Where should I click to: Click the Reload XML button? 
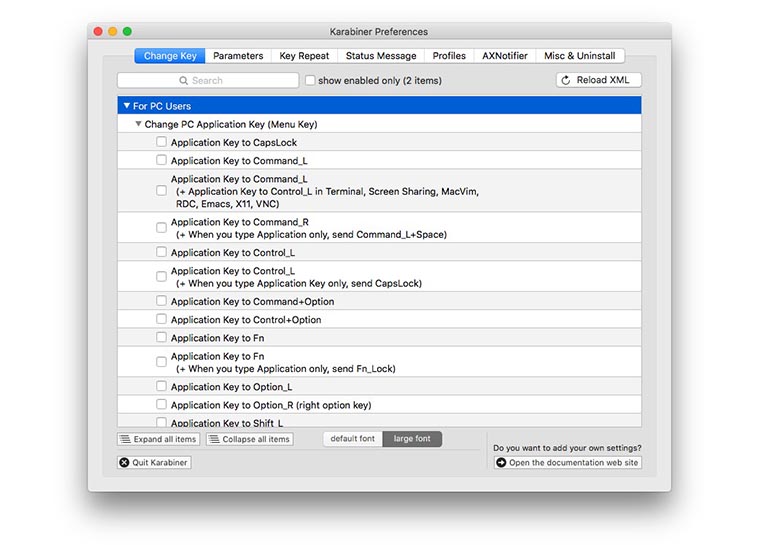click(x=599, y=80)
